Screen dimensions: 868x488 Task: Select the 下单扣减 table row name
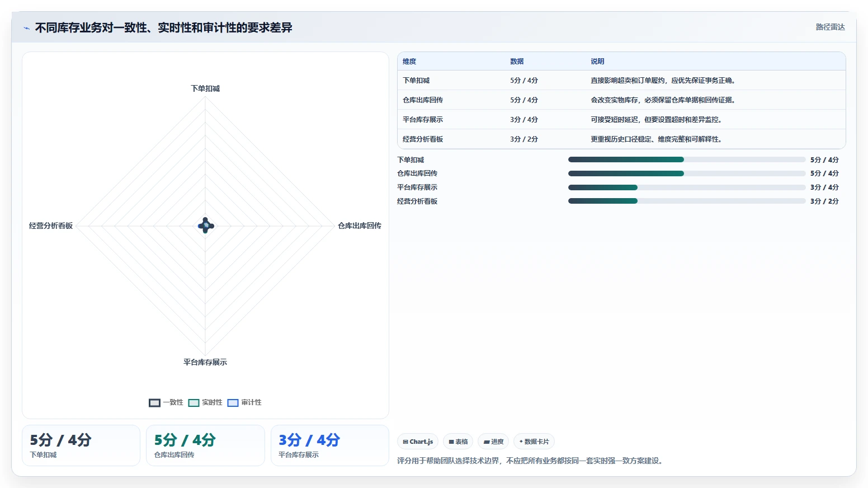point(416,81)
